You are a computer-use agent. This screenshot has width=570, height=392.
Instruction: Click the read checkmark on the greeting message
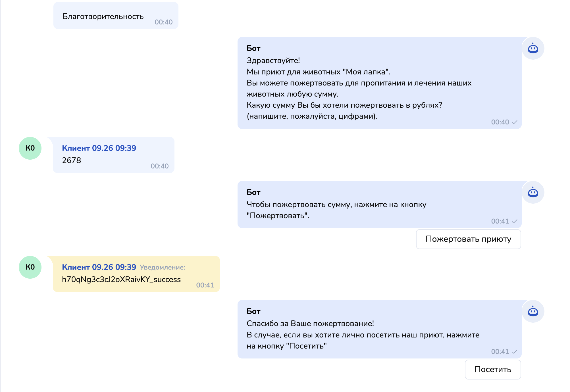click(514, 122)
